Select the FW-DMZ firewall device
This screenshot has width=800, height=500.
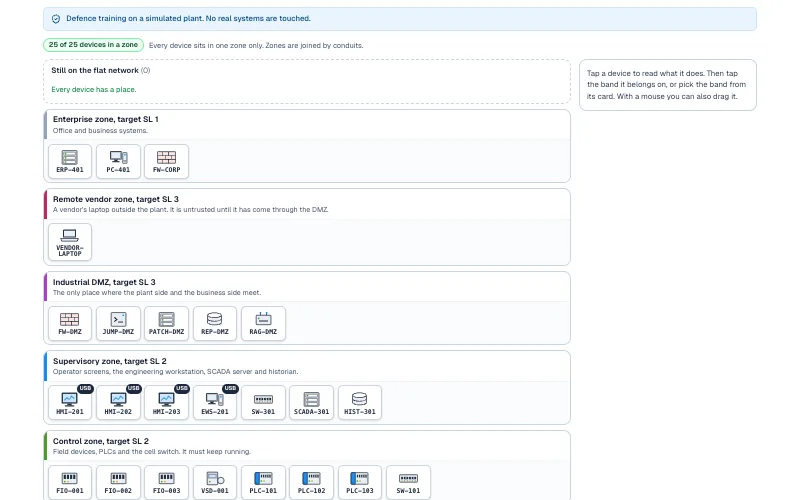(70, 323)
